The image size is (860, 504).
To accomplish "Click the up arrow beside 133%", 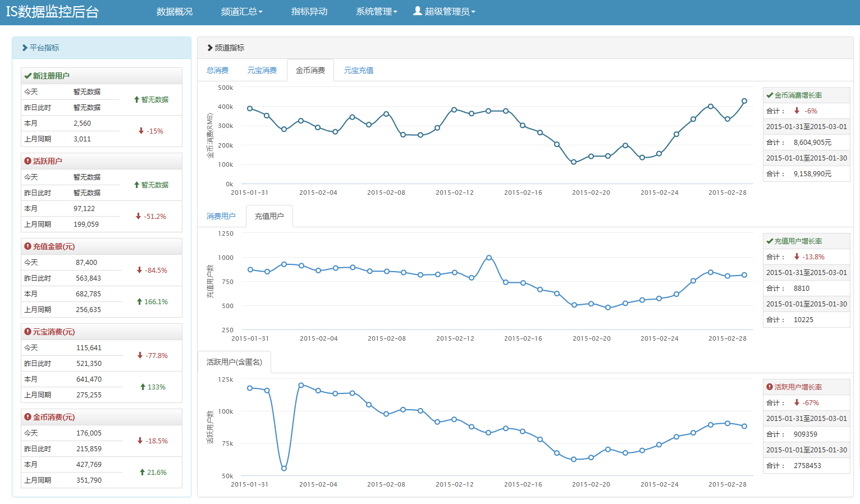I will pos(143,387).
